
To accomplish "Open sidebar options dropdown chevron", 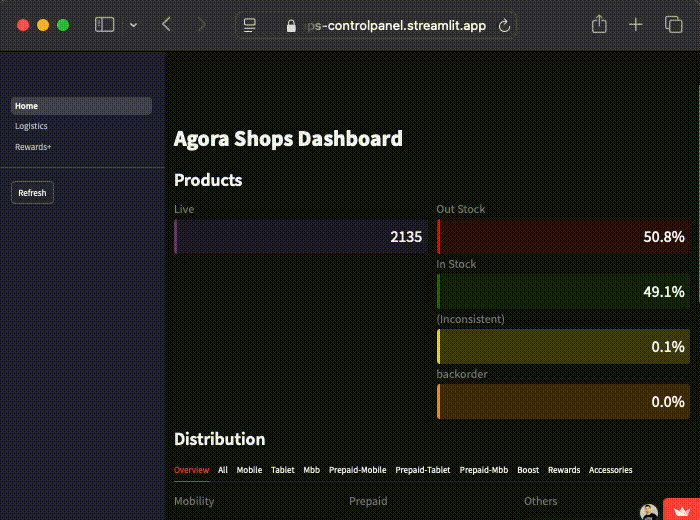I will pyautogui.click(x=133, y=25).
